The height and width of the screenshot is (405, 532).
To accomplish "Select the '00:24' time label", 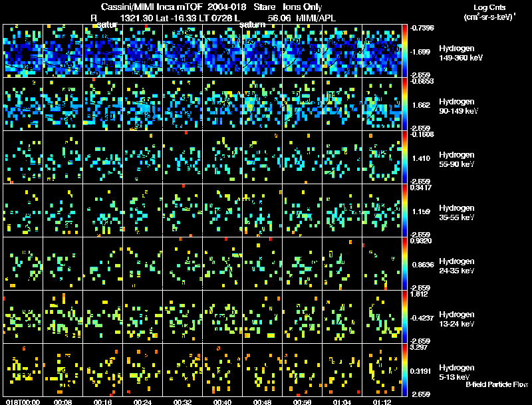I will (x=142, y=402).
